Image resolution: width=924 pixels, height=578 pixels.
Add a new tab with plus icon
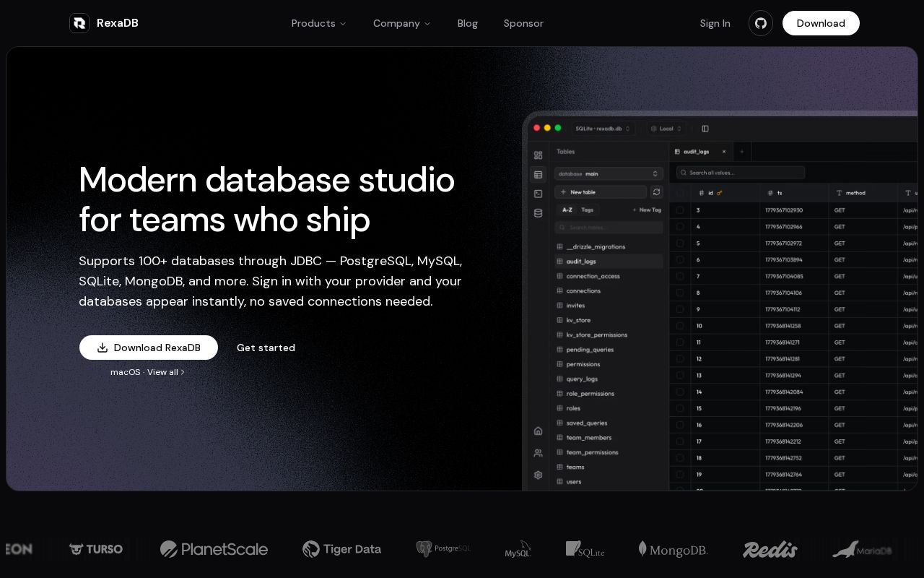click(x=741, y=152)
